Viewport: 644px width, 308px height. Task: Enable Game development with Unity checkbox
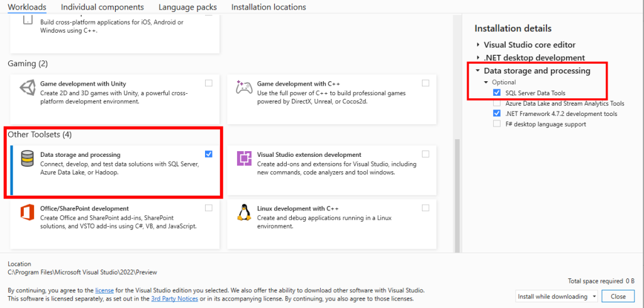point(209,83)
